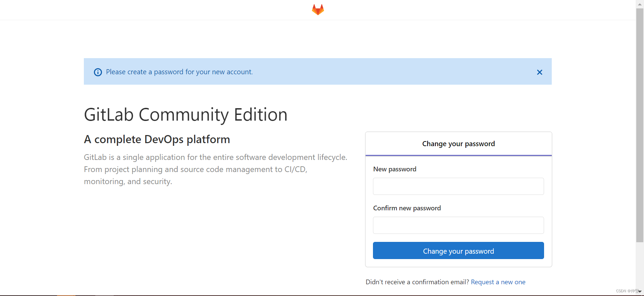
Task: Click the 'A complete DevOps platform' subheading
Action: 157,139
